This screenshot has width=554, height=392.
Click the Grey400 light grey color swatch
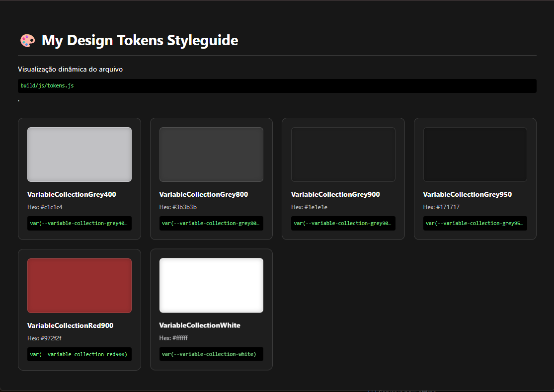pyautogui.click(x=79, y=155)
